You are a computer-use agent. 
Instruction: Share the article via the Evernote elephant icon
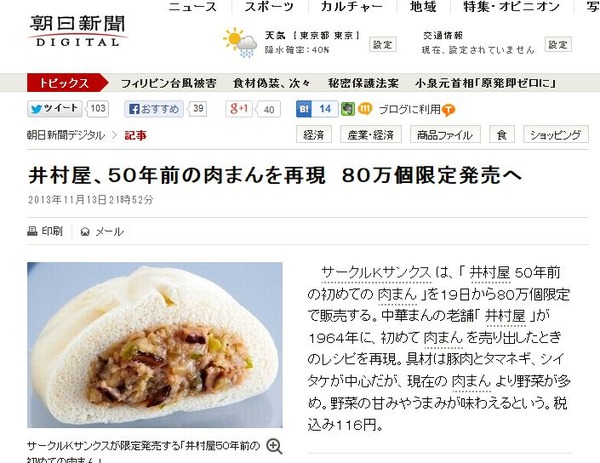[x=348, y=109]
